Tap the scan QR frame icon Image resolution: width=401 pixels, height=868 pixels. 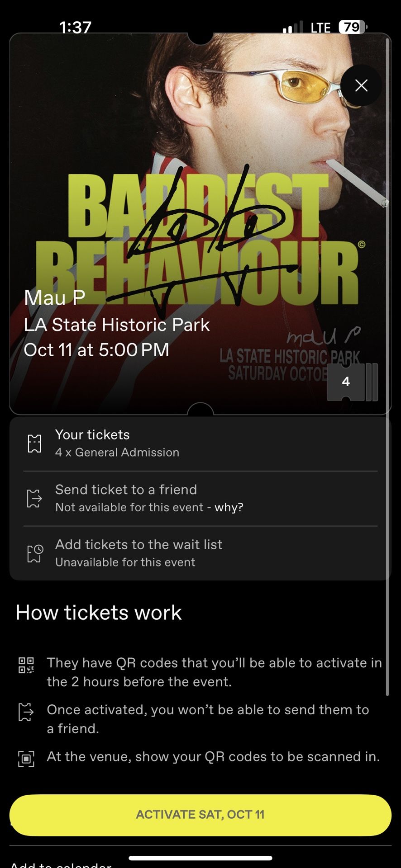26,758
